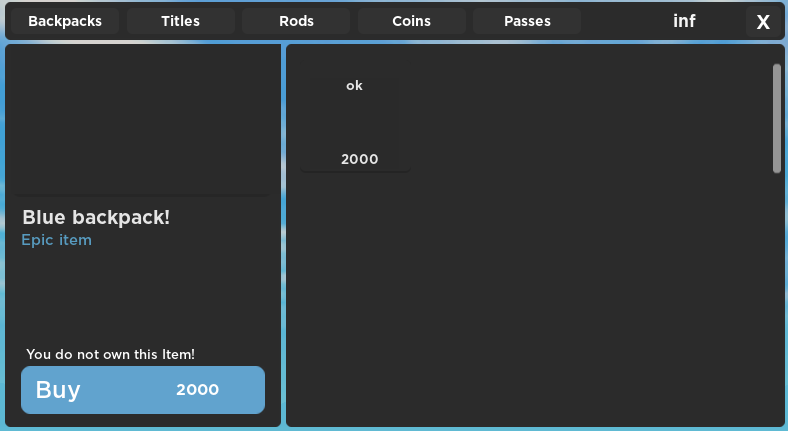Select the Rods tab
This screenshot has height=431, width=788.
pyautogui.click(x=296, y=21)
